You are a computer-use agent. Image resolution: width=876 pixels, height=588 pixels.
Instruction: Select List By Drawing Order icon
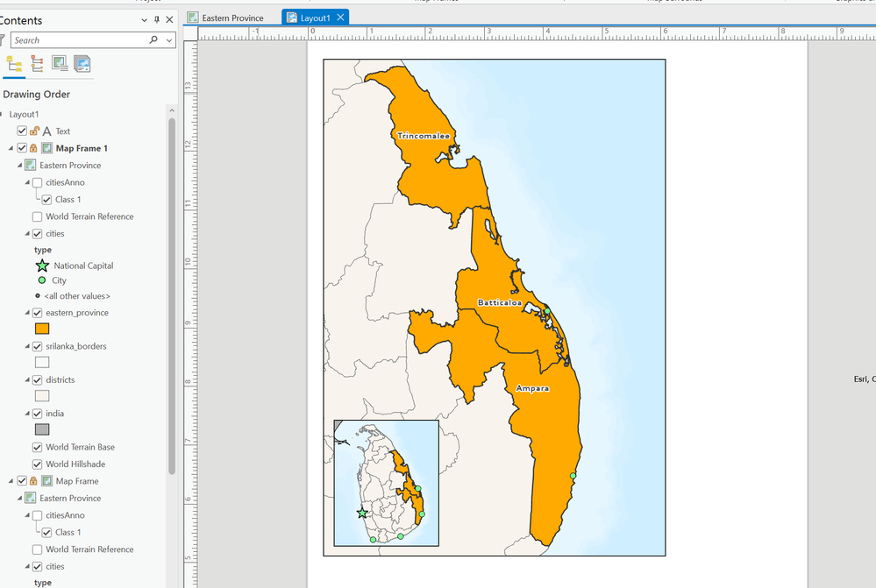coord(14,64)
